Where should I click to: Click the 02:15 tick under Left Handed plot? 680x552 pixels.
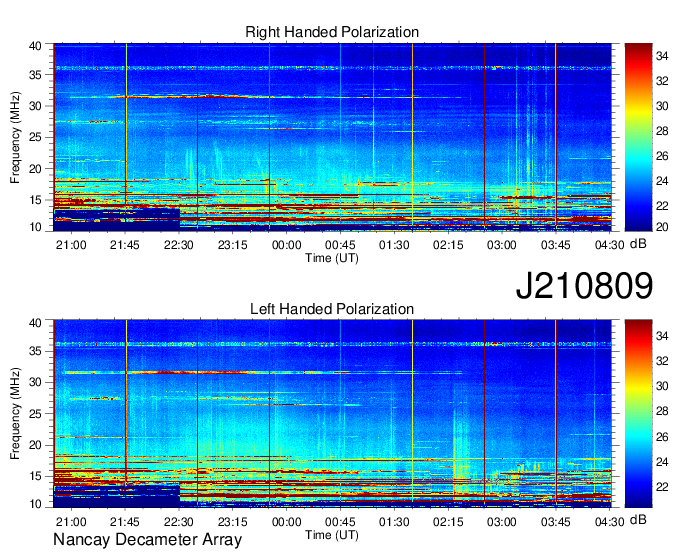click(448, 521)
